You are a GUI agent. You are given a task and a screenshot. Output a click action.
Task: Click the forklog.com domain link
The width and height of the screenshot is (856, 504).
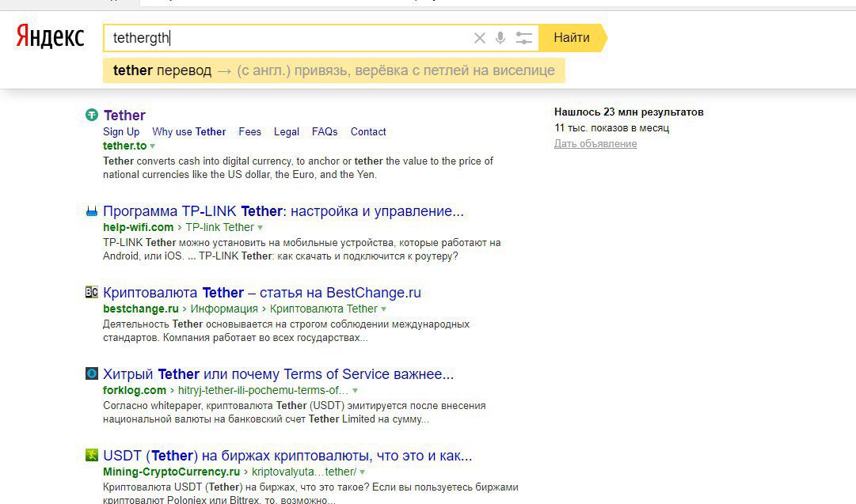click(135, 390)
